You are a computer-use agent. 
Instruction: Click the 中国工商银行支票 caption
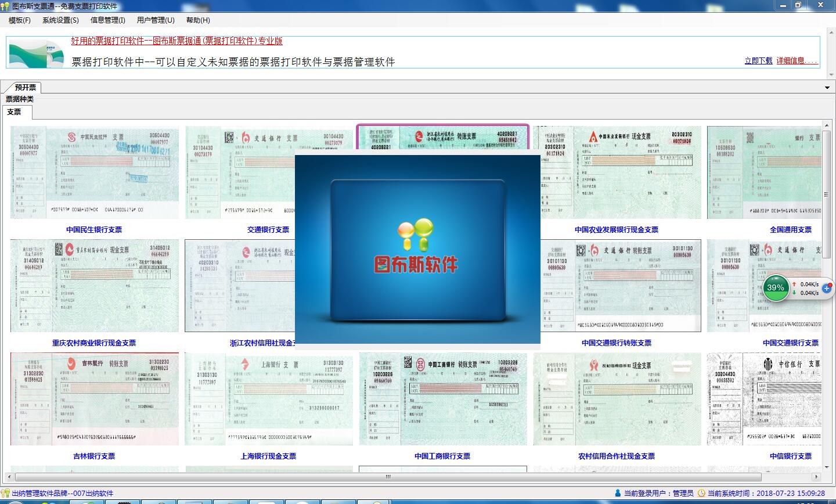coord(442,456)
